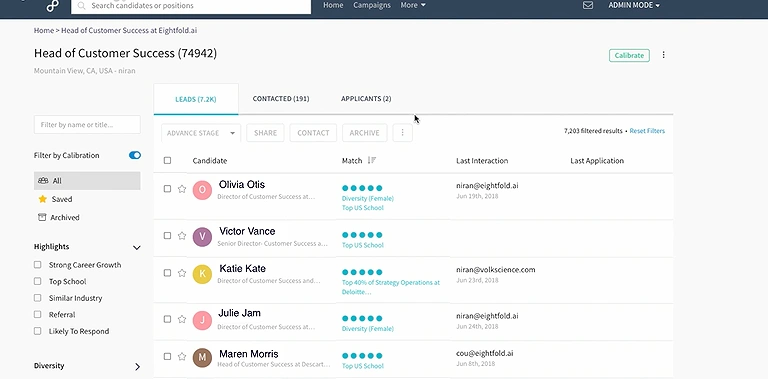Enable Likely To Respond filter
768x379 pixels.
click(38, 331)
